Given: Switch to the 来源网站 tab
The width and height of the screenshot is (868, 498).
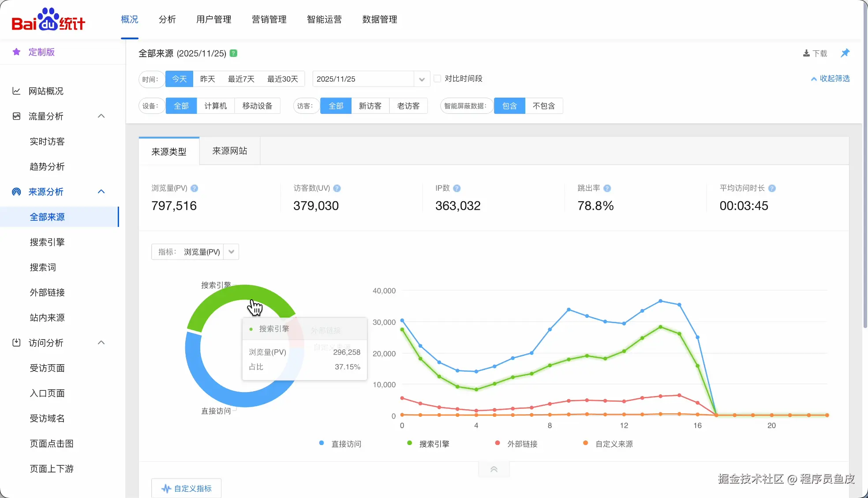Looking at the screenshot, I should click(x=229, y=151).
